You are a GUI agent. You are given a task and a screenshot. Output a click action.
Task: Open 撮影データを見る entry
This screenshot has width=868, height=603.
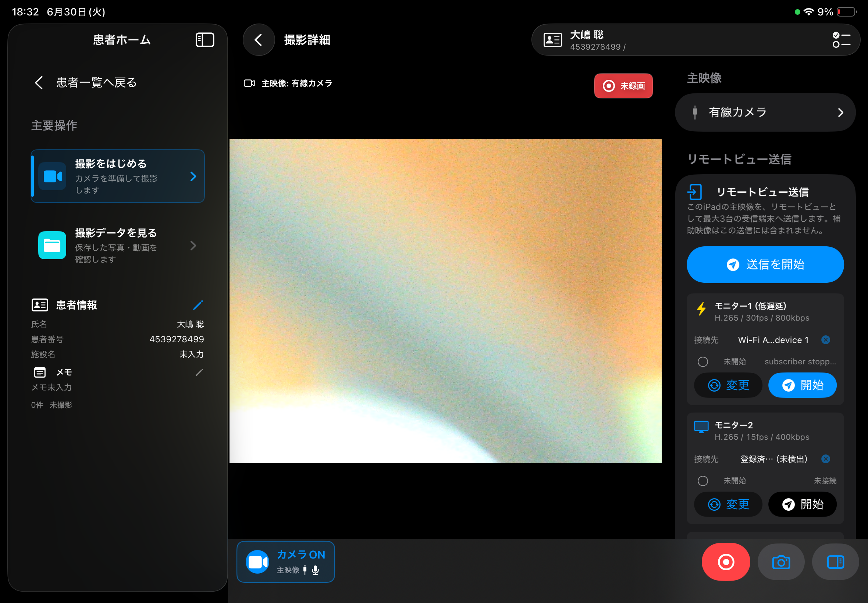[118, 246]
